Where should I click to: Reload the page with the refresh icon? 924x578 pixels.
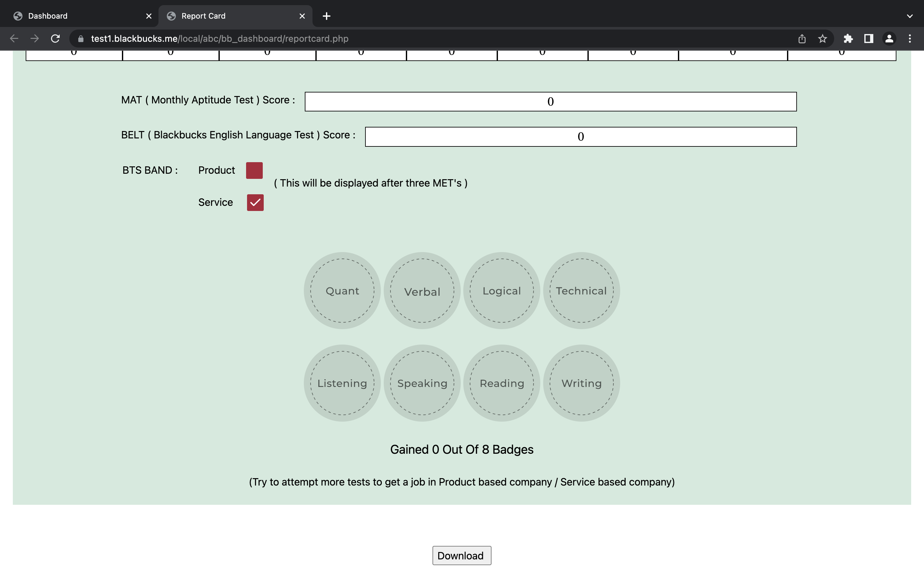tap(56, 39)
